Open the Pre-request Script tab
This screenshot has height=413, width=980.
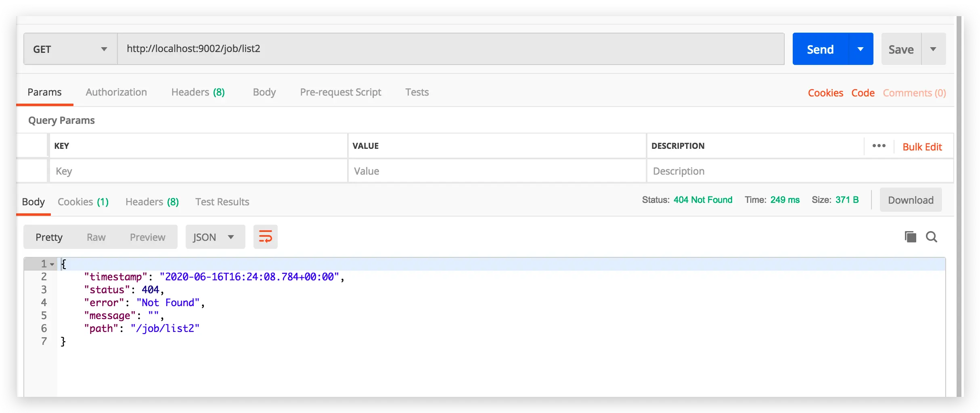tap(340, 92)
